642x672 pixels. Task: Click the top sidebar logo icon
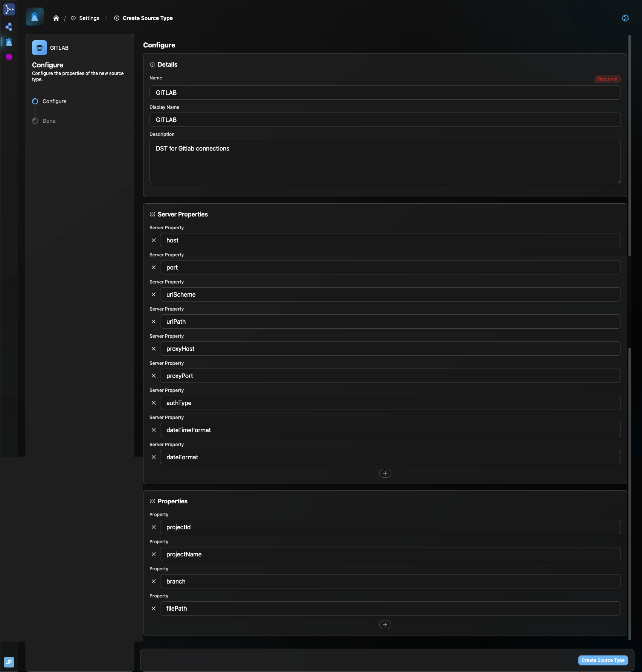[9, 9]
